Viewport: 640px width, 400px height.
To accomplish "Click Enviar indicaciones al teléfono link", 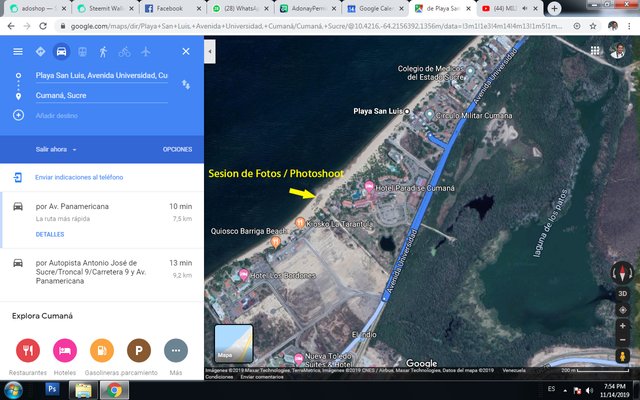I will pyautogui.click(x=79, y=177).
